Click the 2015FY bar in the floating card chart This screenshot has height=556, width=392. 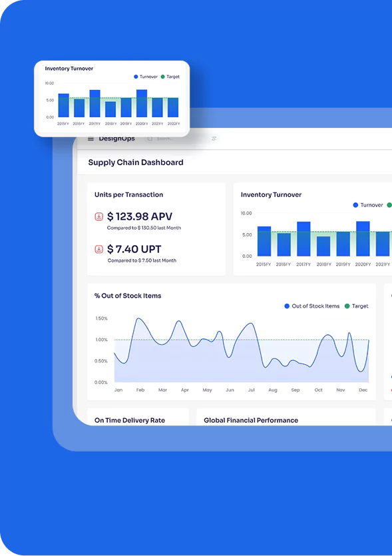[x=63, y=105]
